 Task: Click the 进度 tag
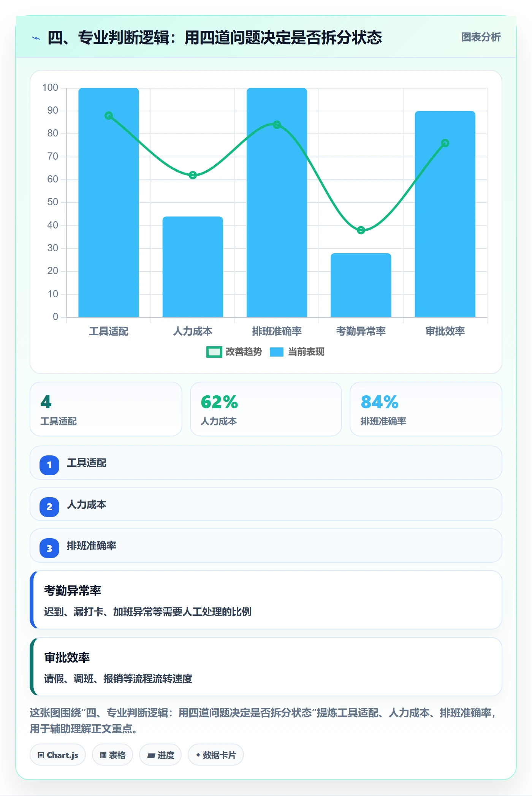(160, 755)
